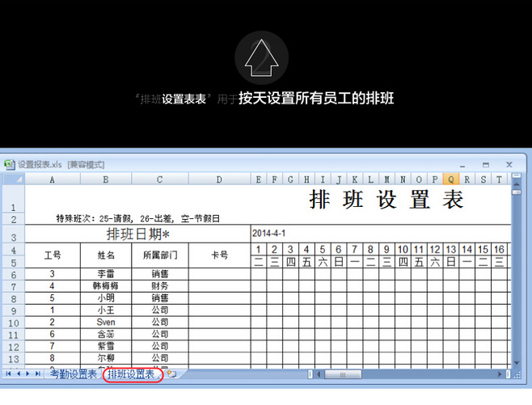The width and height of the screenshot is (532, 405).
Task: Click the Excel icon in the title bar
Action: [10, 163]
